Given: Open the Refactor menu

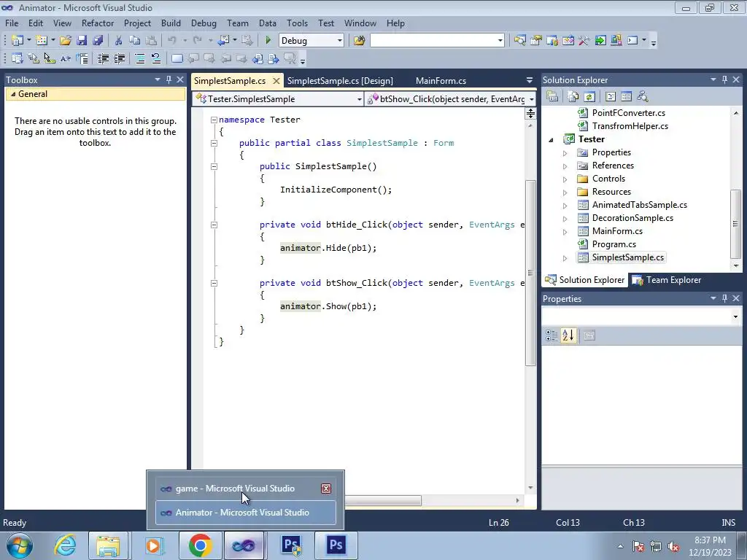Looking at the screenshot, I should pyautogui.click(x=98, y=23).
